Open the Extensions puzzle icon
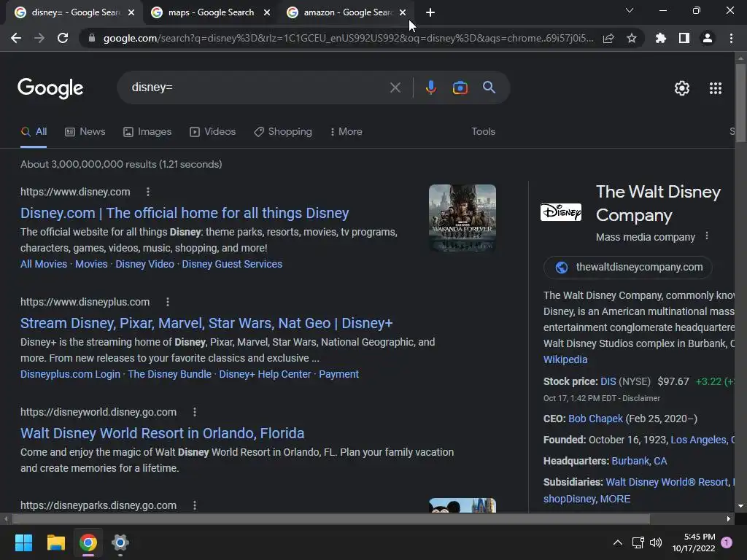747x560 pixels. (x=661, y=38)
